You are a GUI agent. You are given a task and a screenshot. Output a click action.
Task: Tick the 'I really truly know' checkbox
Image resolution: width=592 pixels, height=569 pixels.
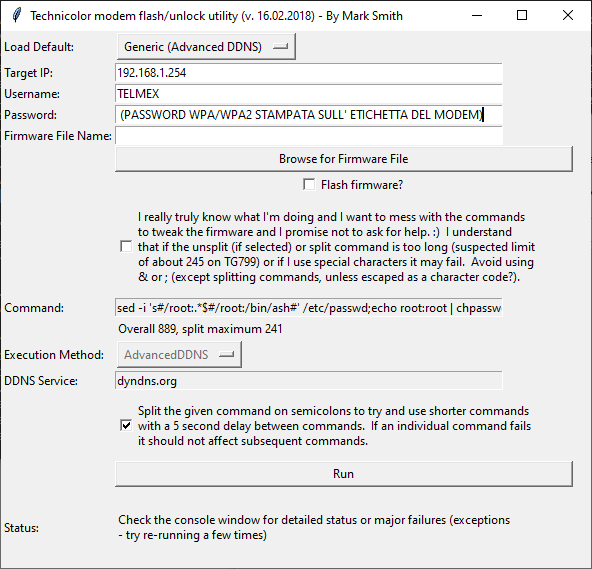tap(126, 247)
